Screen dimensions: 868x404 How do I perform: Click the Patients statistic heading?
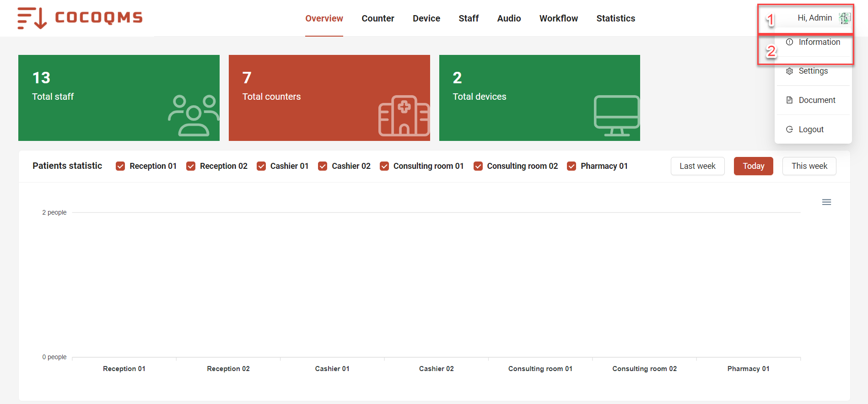(67, 166)
